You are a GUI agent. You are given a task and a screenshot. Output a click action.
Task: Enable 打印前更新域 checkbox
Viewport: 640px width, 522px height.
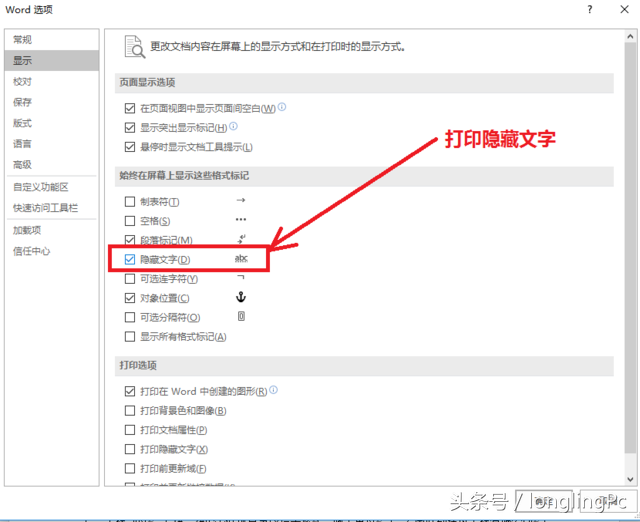[130, 469]
